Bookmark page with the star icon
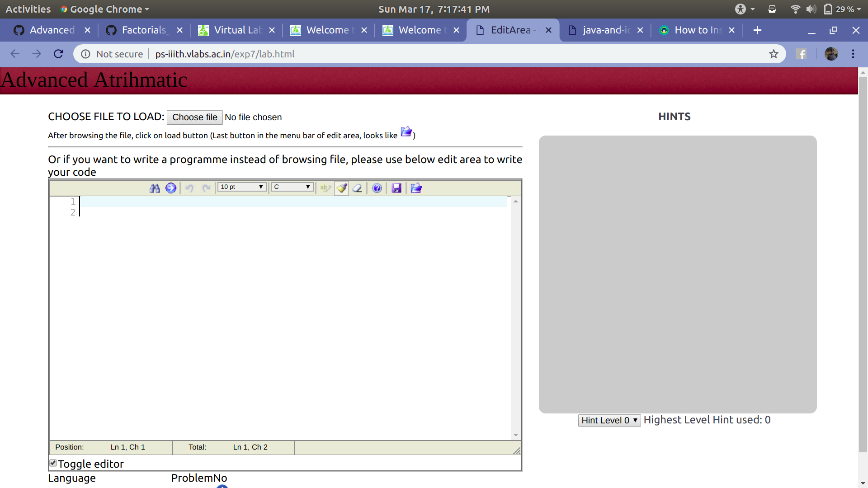This screenshot has height=488, width=868. [x=774, y=54]
